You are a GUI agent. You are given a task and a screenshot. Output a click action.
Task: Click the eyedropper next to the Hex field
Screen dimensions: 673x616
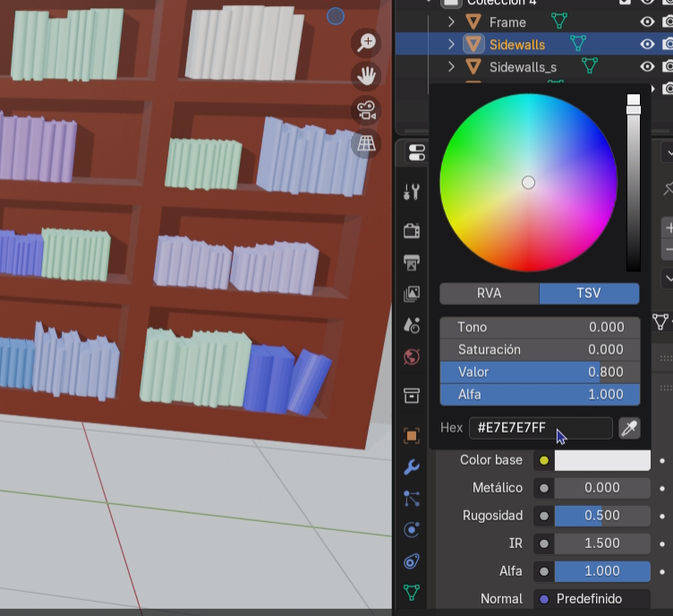(629, 428)
